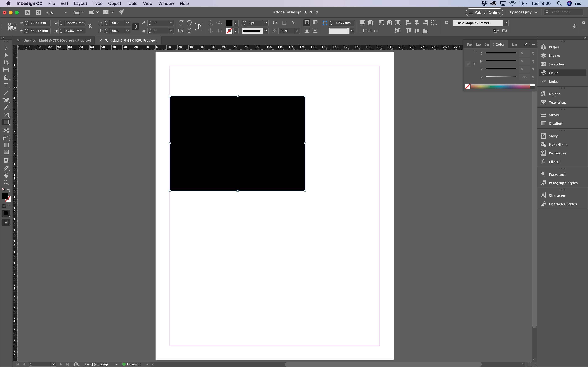Enable the Auto-Fit checkbox

point(362,31)
